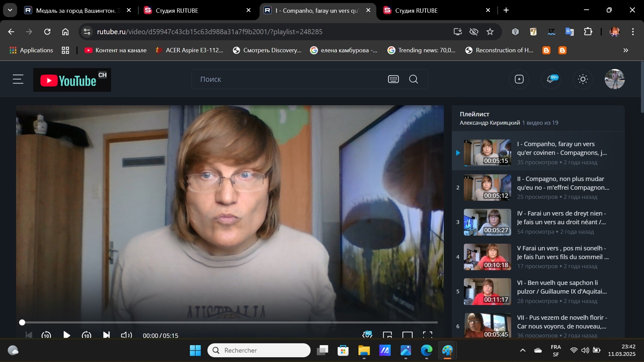Mute the video volume
This screenshot has width=644, height=362.
click(x=126, y=335)
